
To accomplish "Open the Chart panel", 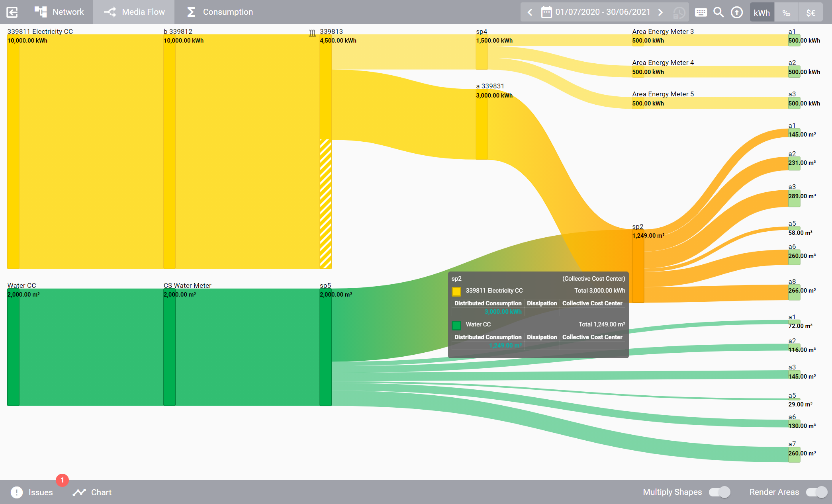I will coord(92,492).
